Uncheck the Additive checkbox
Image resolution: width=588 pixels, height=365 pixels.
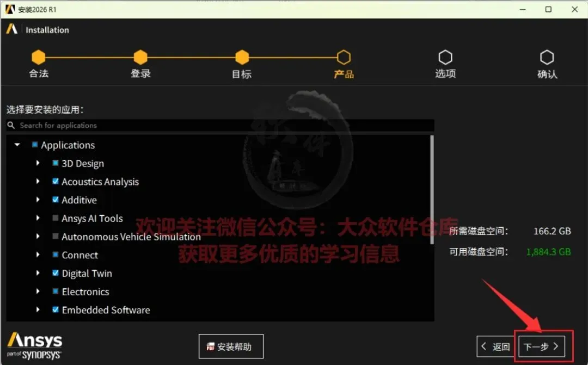[x=56, y=200]
